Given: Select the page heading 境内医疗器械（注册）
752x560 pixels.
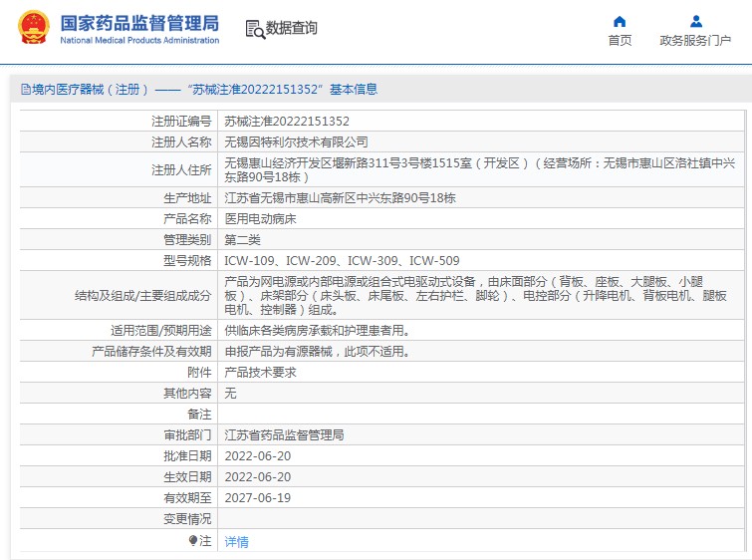Looking at the screenshot, I should [x=91, y=90].
